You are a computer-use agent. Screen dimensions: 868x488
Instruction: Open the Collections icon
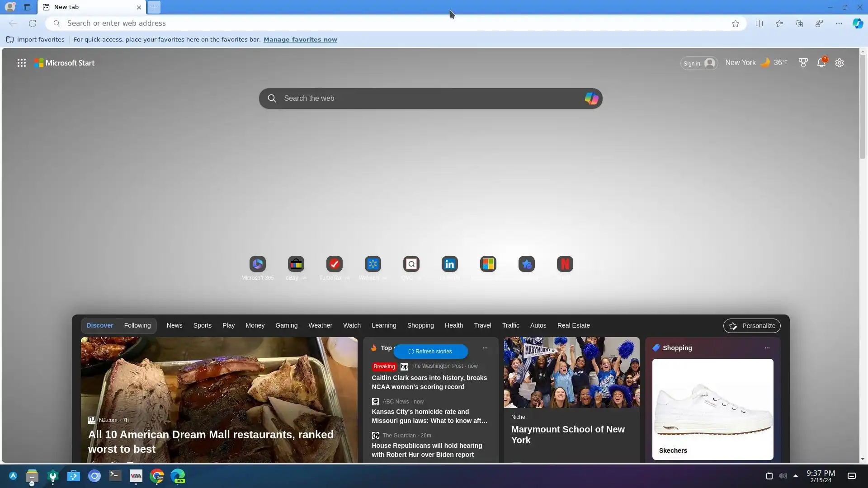pyautogui.click(x=799, y=23)
